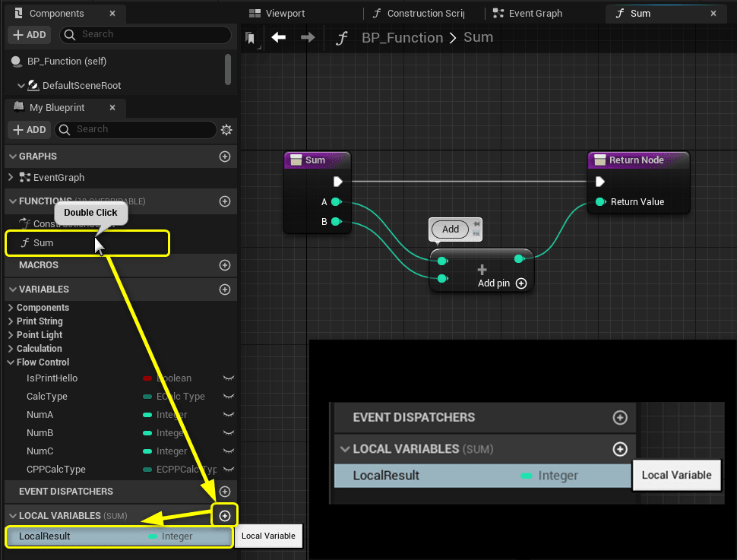Click plus icon next to EVENT DISPATCHERS
737x560 pixels.
(x=224, y=492)
